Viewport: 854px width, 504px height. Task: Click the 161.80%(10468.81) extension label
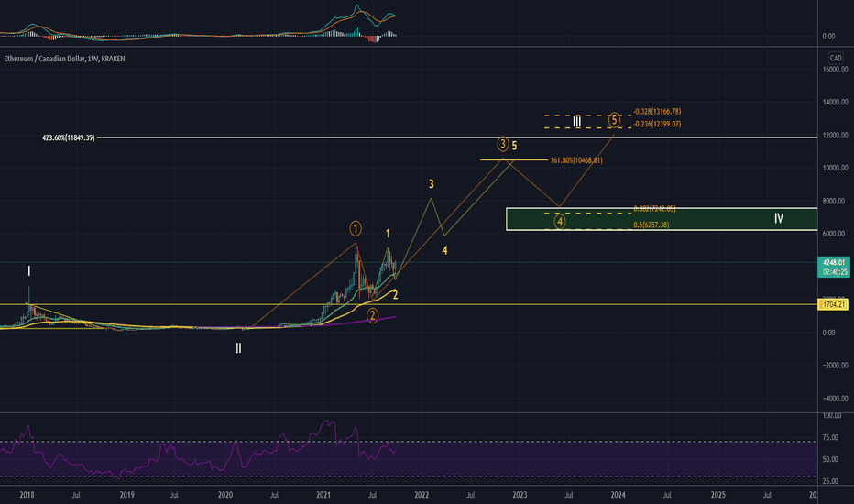576,160
